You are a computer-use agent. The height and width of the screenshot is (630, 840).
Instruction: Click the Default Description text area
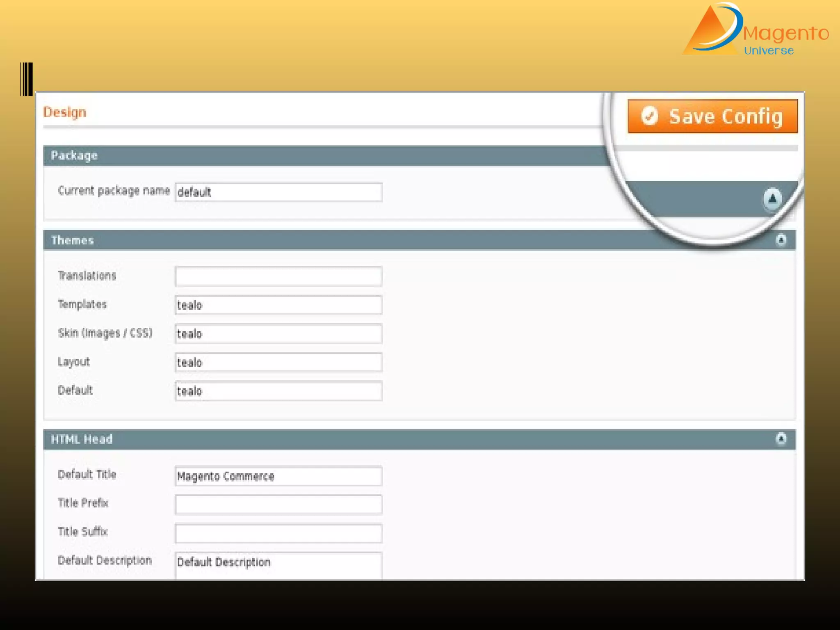coord(278,566)
